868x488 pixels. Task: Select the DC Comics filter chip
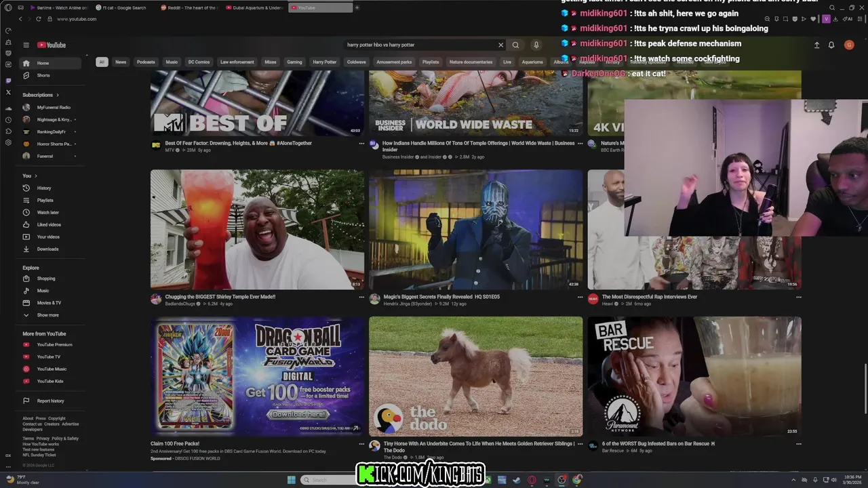click(199, 62)
